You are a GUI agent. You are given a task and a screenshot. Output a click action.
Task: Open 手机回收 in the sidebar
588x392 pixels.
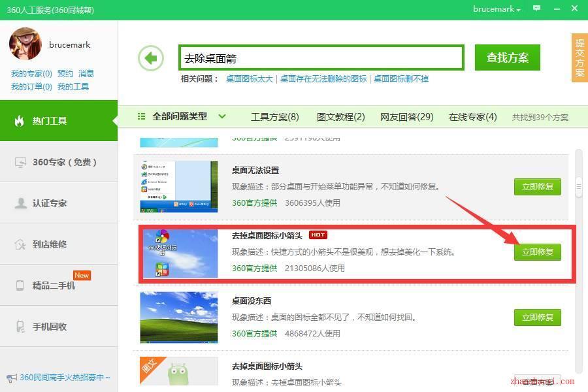click(x=59, y=327)
